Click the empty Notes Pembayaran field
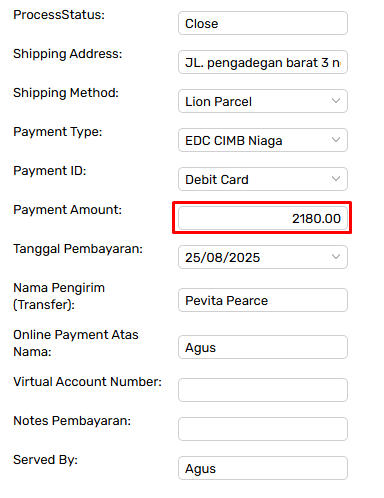The height and width of the screenshot is (498, 384). click(263, 429)
